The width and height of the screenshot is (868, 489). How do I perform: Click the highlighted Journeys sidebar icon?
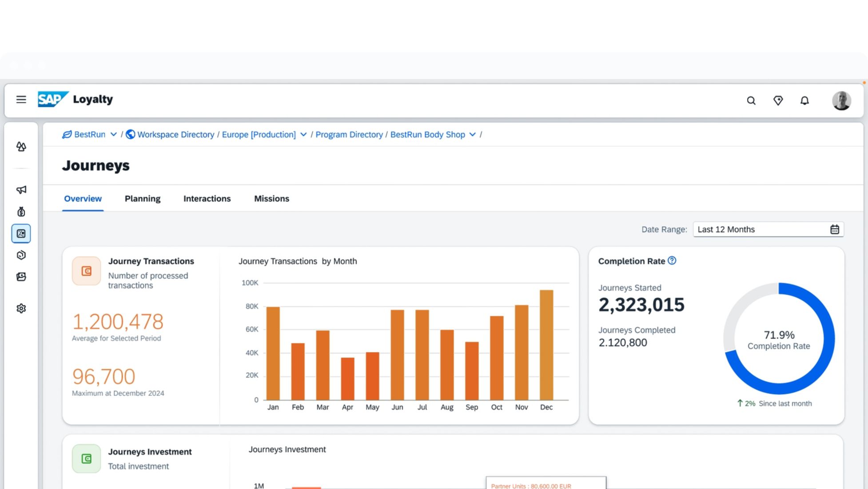pos(21,233)
